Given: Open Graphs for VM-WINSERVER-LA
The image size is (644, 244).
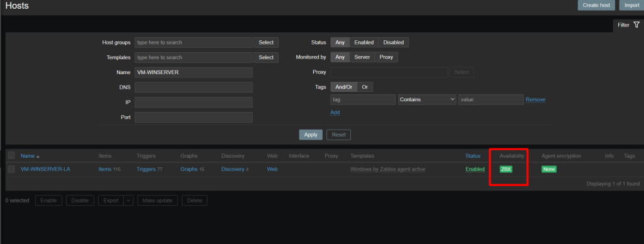Looking at the screenshot, I should 189,169.
